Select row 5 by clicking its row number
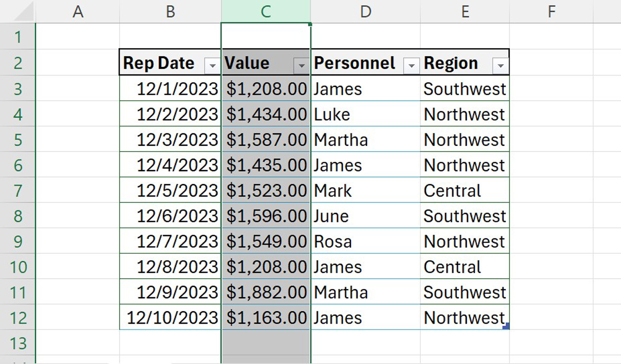The width and height of the screenshot is (621, 364). (18, 140)
